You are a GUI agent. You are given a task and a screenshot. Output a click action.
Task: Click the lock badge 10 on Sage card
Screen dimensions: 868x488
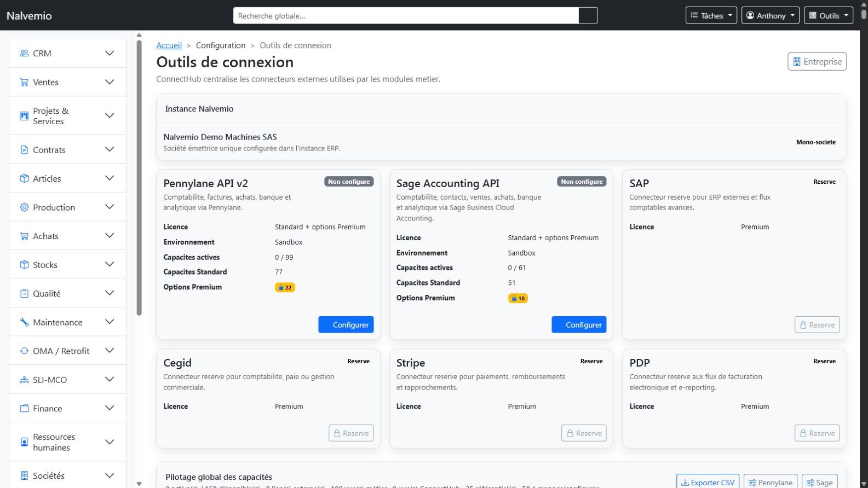[x=518, y=298]
